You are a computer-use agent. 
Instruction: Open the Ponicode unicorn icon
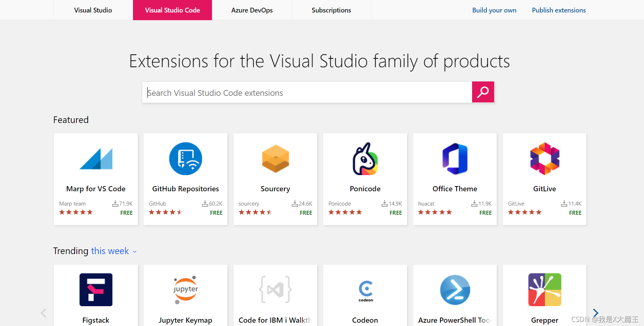(365, 159)
